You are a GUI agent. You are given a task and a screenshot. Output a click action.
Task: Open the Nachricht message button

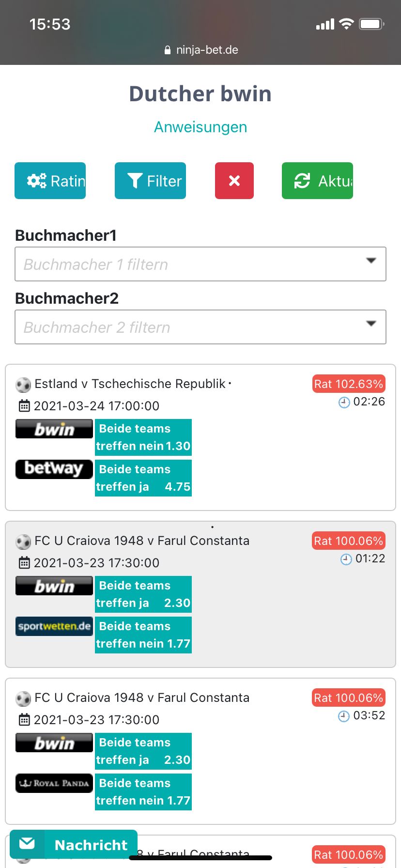click(74, 845)
